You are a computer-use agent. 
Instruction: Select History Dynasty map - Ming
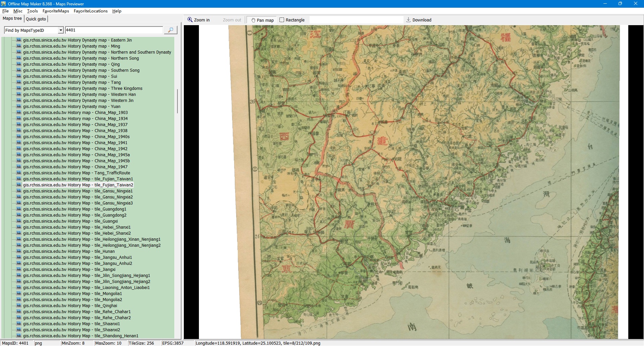[71, 46]
